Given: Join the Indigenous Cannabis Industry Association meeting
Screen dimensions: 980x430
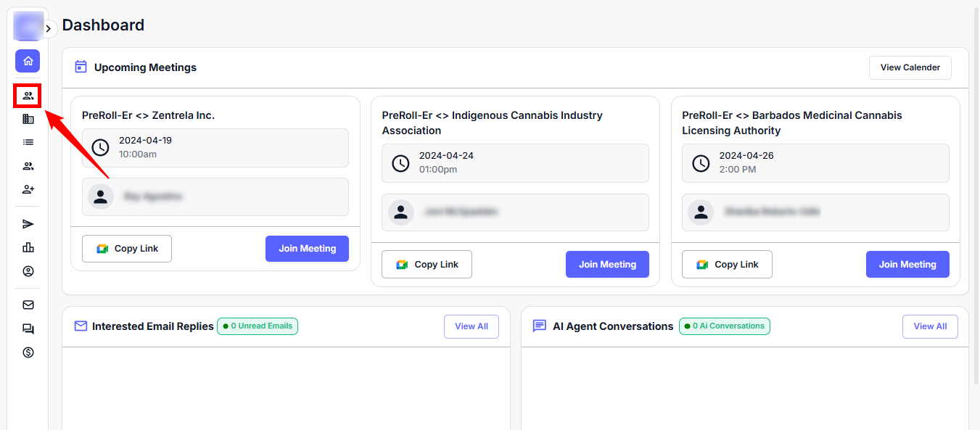Looking at the screenshot, I should 607,265.
